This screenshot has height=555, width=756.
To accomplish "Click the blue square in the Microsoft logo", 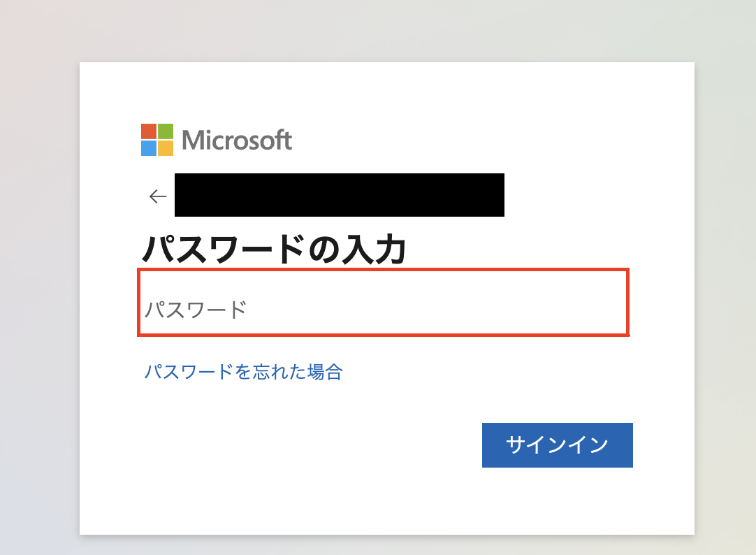I will pos(149,147).
